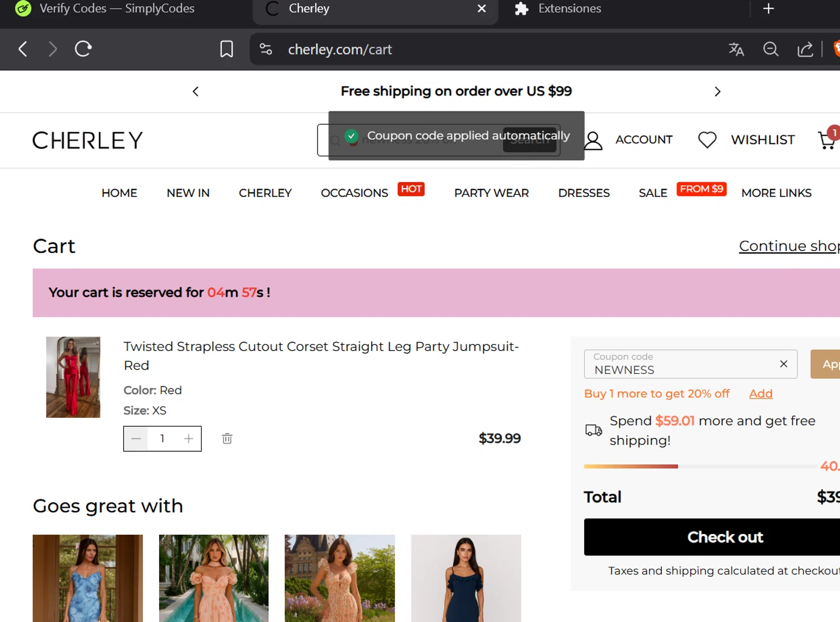Open peach ruffle dress garden thumbnail
This screenshot has height=622, width=840.
pyautogui.click(x=340, y=578)
